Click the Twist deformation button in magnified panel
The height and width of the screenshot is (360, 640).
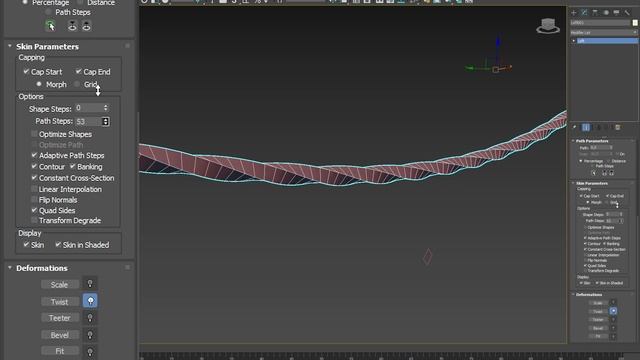pos(60,302)
